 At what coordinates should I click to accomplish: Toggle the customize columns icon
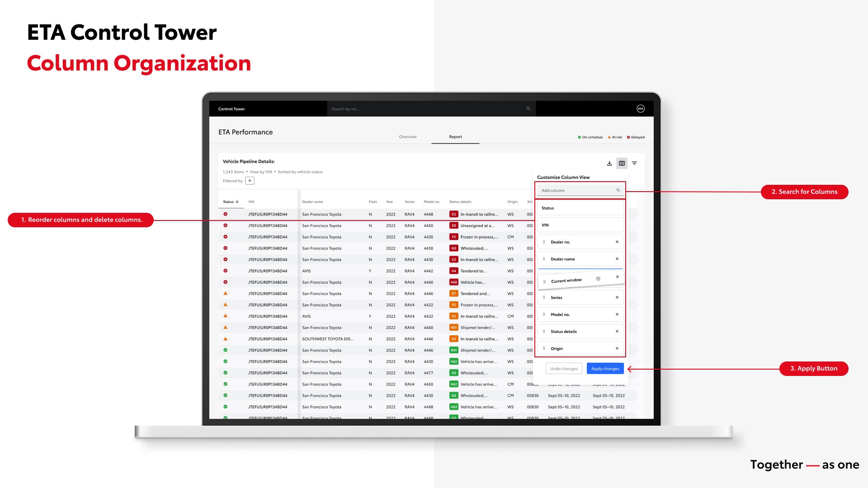(622, 164)
